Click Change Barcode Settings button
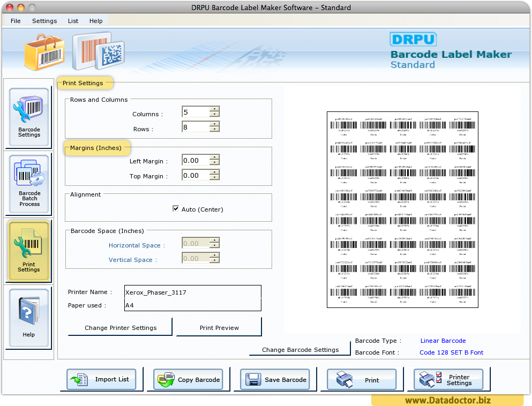 click(x=300, y=349)
